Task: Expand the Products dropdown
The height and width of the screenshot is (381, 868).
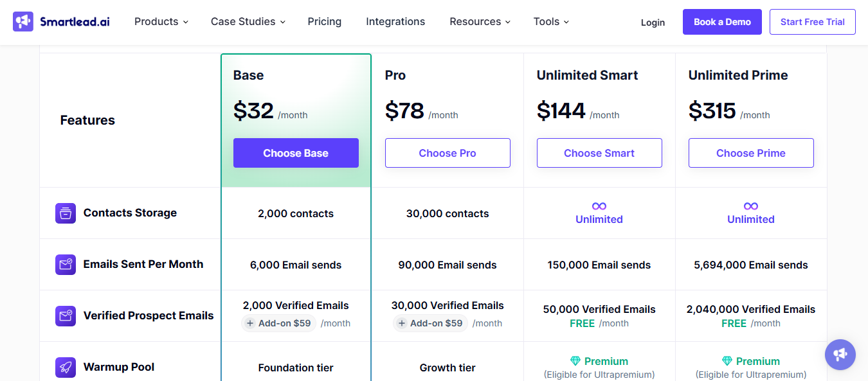Action: pyautogui.click(x=161, y=21)
